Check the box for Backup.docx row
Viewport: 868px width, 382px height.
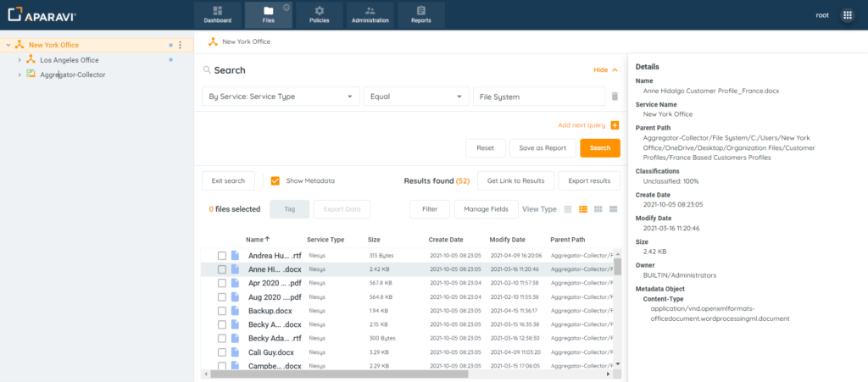[x=222, y=311]
